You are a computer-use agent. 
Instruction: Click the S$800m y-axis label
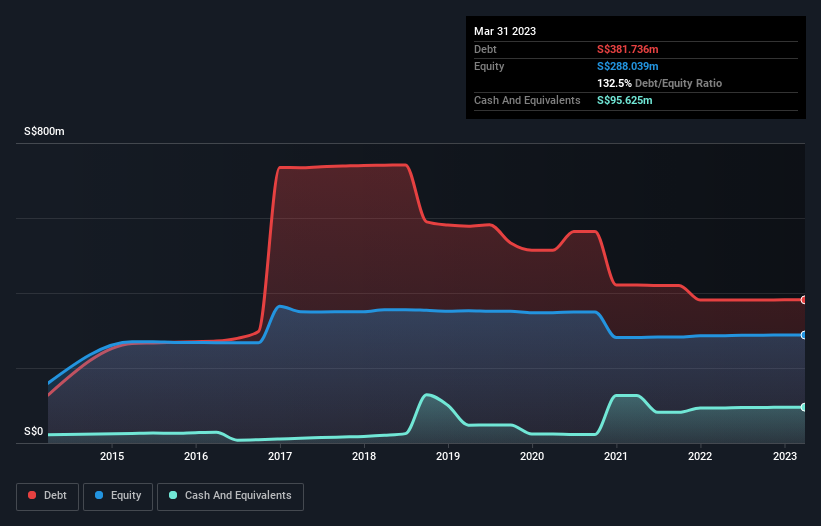pyautogui.click(x=44, y=131)
